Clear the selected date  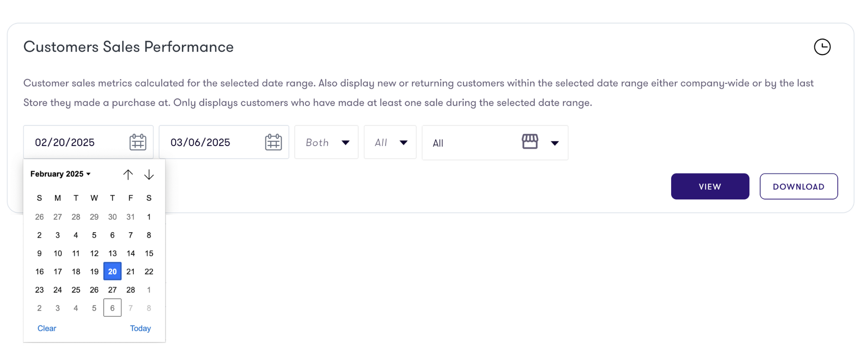(x=47, y=328)
